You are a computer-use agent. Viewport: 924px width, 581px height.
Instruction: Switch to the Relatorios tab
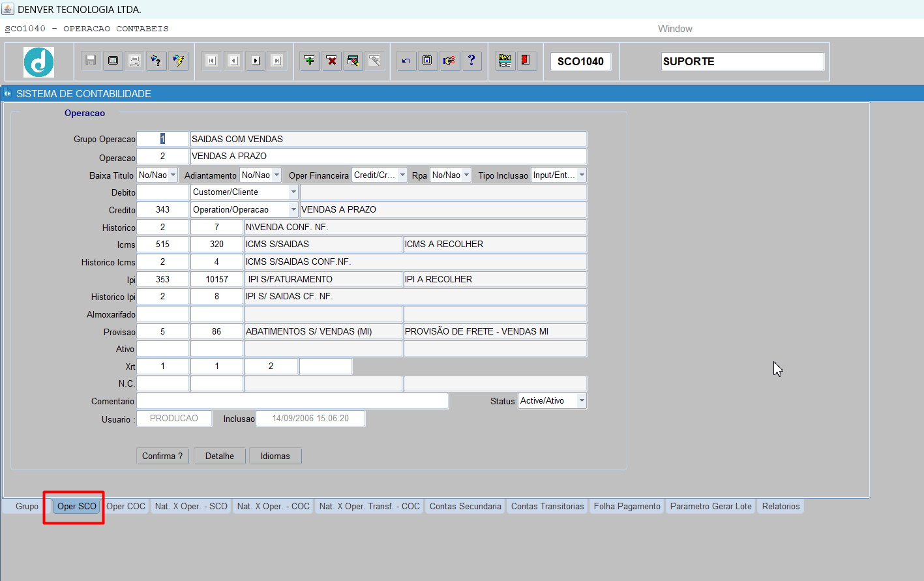tap(781, 506)
